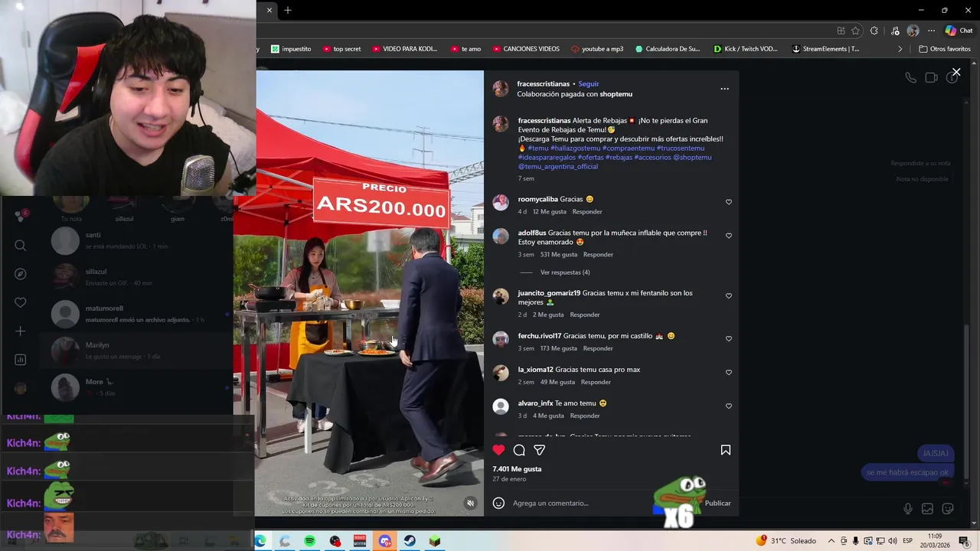Screen dimensions: 980x551
Task: Open the More conversation
Action: click(x=136, y=387)
